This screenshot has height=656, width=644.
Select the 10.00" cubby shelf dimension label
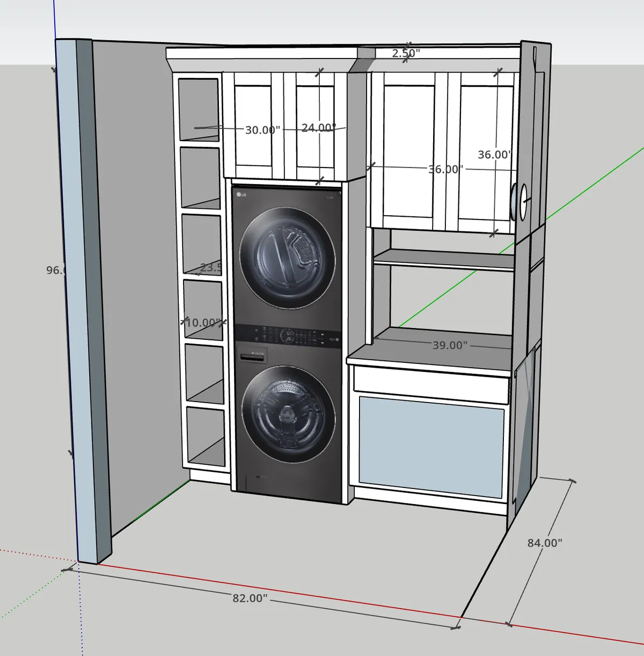pyautogui.click(x=203, y=323)
